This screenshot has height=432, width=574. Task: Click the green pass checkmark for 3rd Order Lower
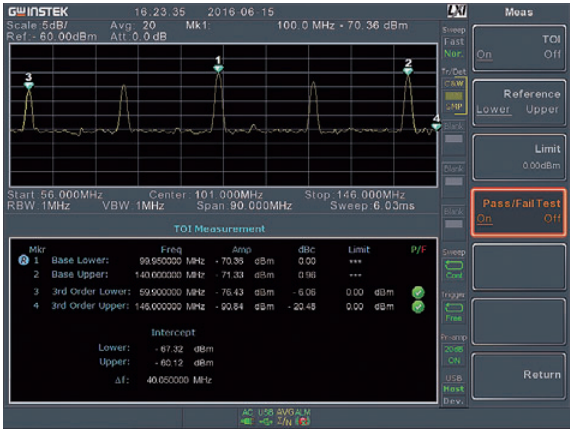pyautogui.click(x=418, y=292)
